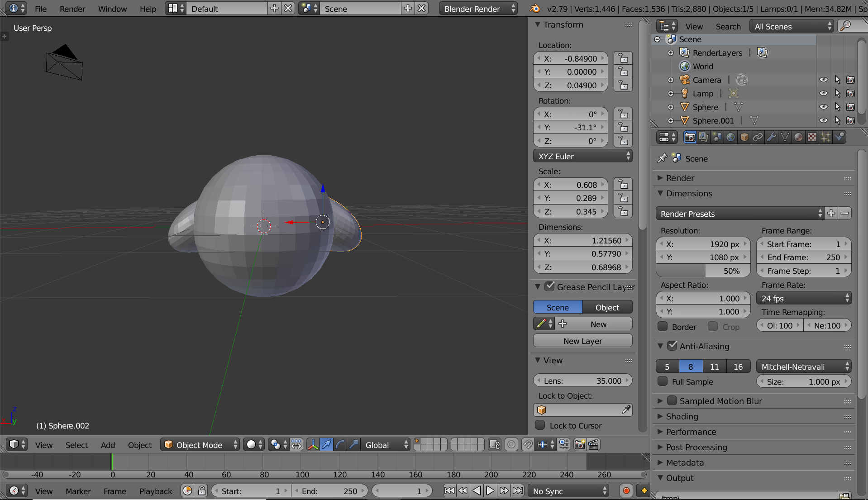Click the eyedropper in Lock to Object field
868x500 pixels.
click(x=626, y=410)
